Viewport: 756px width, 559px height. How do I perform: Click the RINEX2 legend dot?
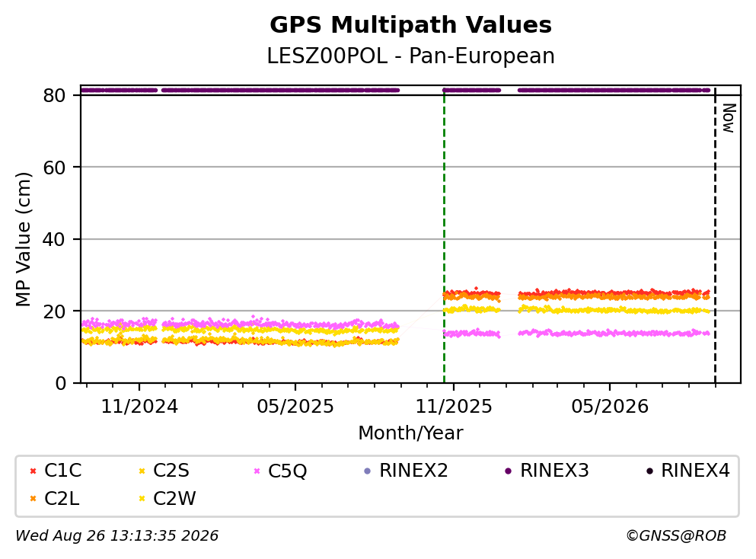pyautogui.click(x=368, y=471)
